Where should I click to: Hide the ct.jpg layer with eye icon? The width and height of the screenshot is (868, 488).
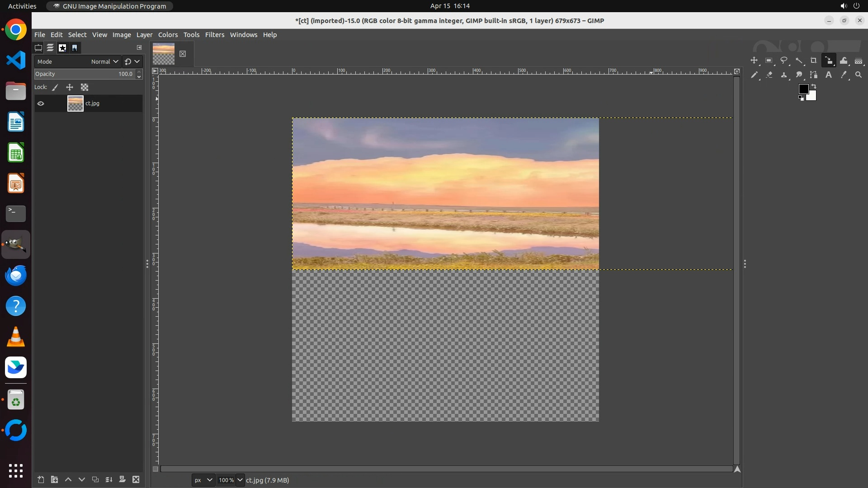41,103
